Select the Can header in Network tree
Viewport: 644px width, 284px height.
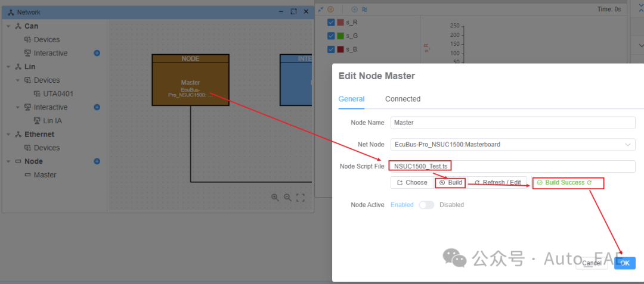(x=31, y=26)
